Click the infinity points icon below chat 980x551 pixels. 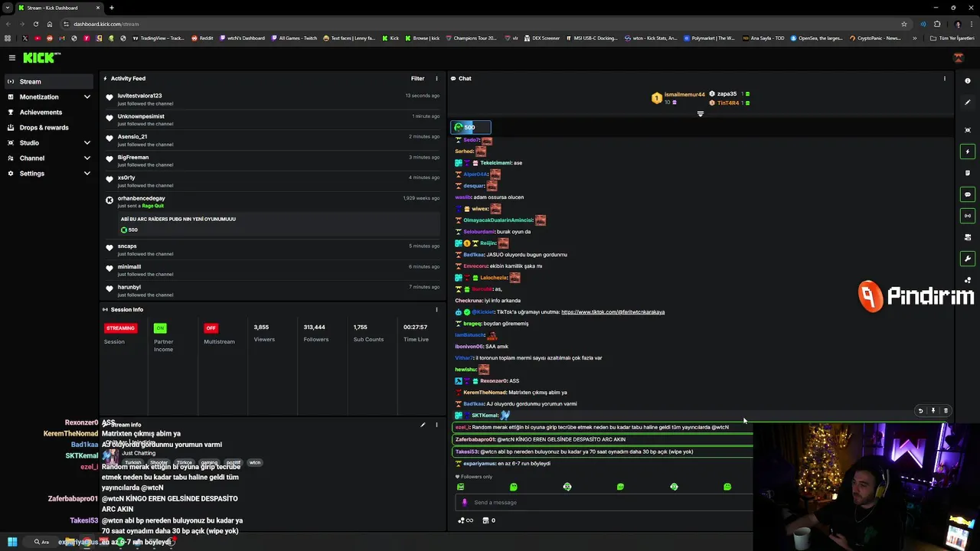pyautogui.click(x=465, y=520)
